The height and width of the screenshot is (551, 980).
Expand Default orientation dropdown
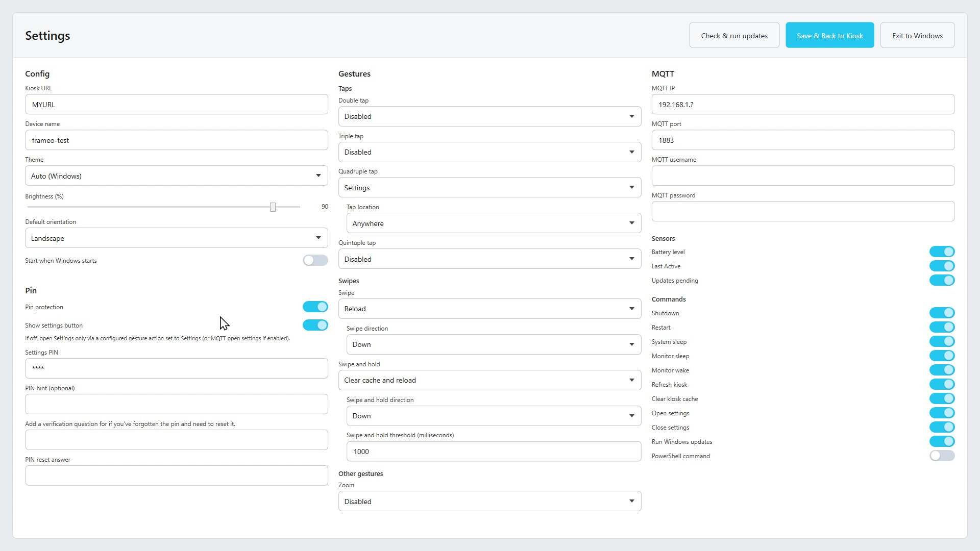coord(176,238)
